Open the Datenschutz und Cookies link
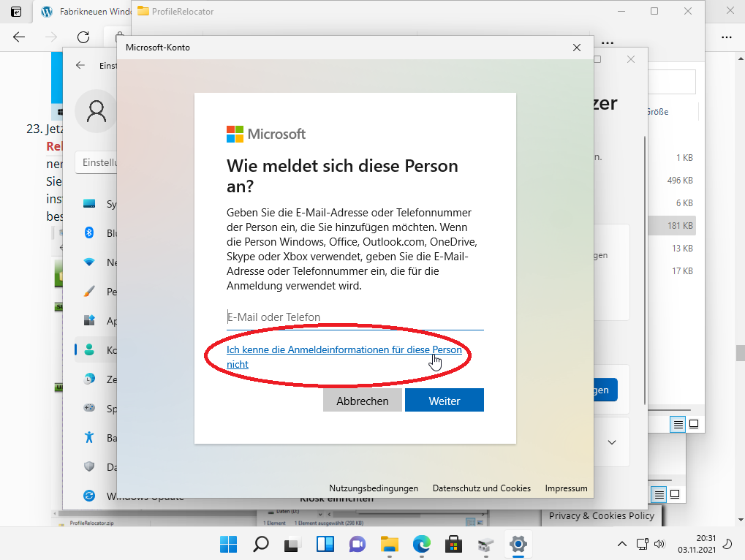Image resolution: width=745 pixels, height=560 pixels. [481, 488]
